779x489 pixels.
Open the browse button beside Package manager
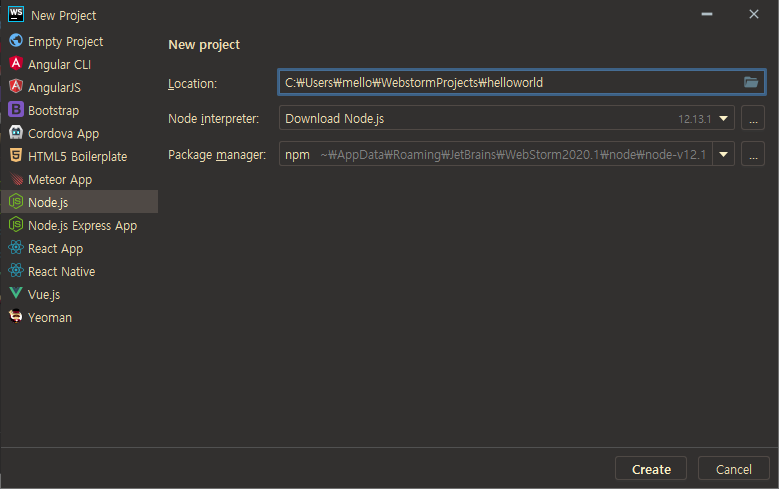753,154
